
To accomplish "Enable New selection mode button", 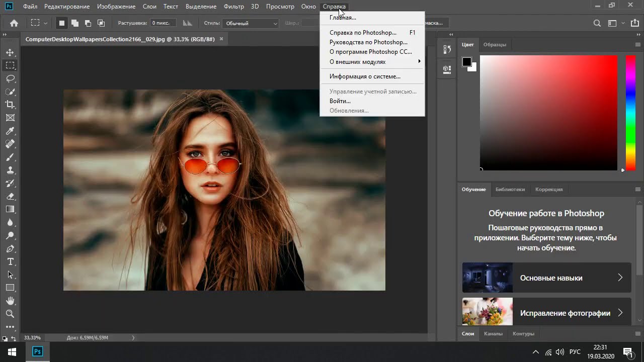I will (62, 23).
